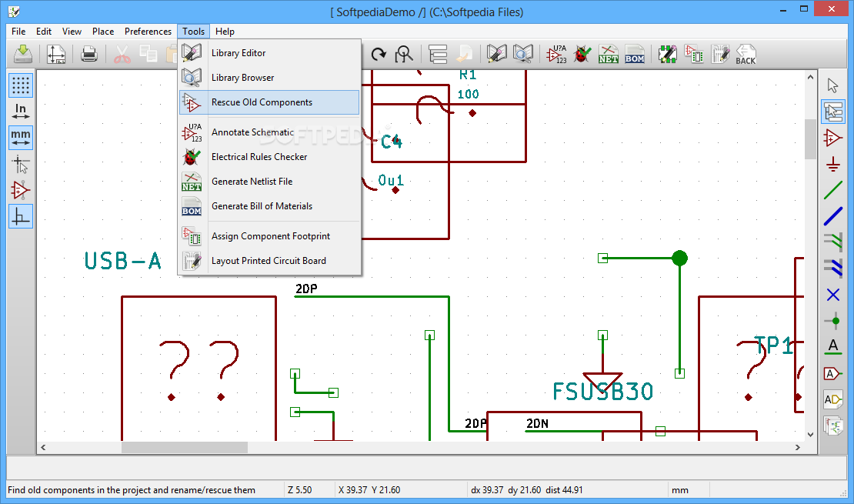This screenshot has height=504, width=854.
Task: Select Electrical Rules Checker menu entry
Action: 269,156
